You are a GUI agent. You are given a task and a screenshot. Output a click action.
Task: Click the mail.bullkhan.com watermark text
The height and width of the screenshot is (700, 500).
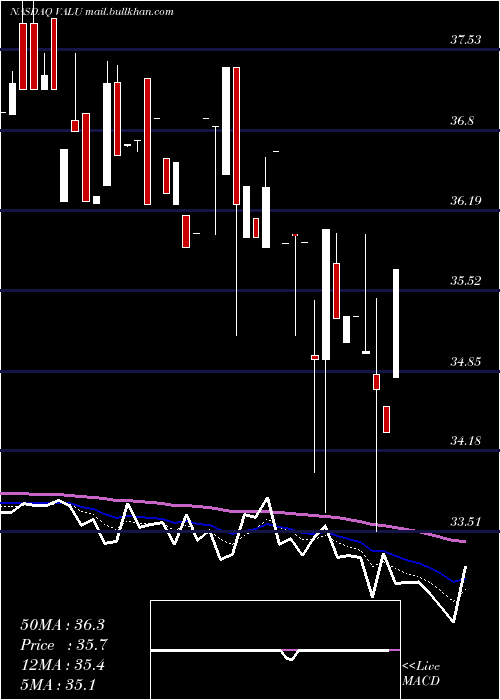[x=129, y=12]
